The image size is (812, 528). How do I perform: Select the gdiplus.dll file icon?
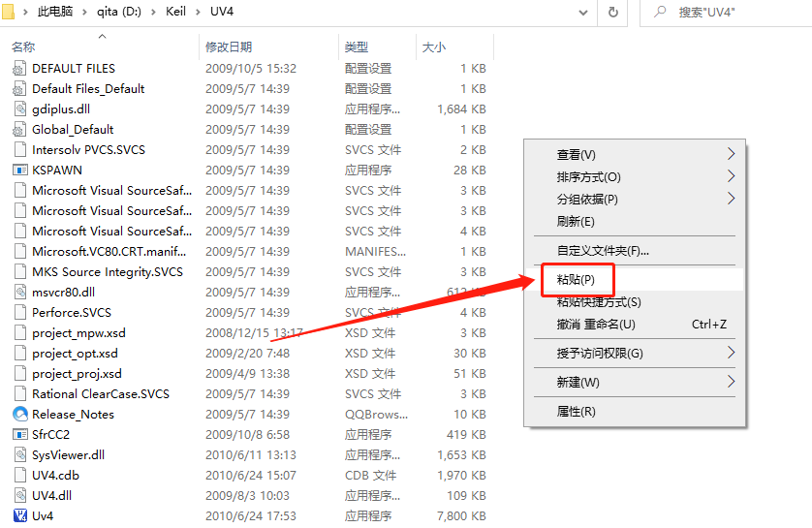(19, 109)
